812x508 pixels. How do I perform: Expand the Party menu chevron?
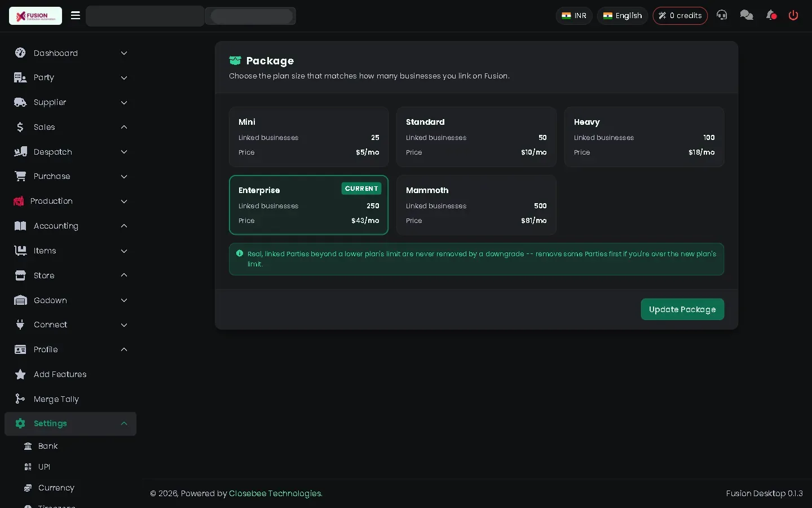(124, 78)
